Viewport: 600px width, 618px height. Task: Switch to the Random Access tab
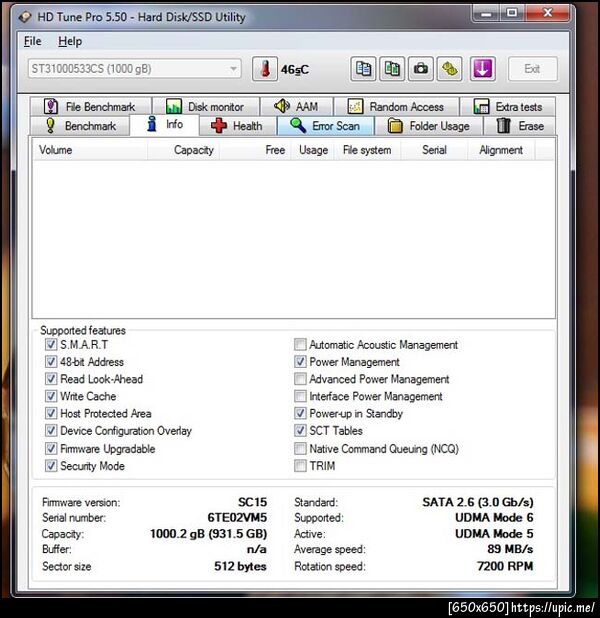pos(396,106)
